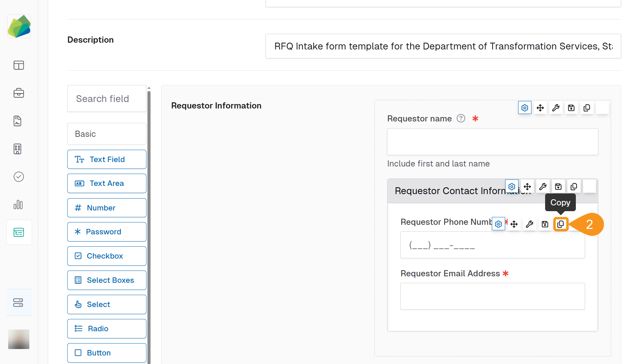Click the move icon for Requestor name
Viewport: 640px width, 364px height.
(540, 108)
